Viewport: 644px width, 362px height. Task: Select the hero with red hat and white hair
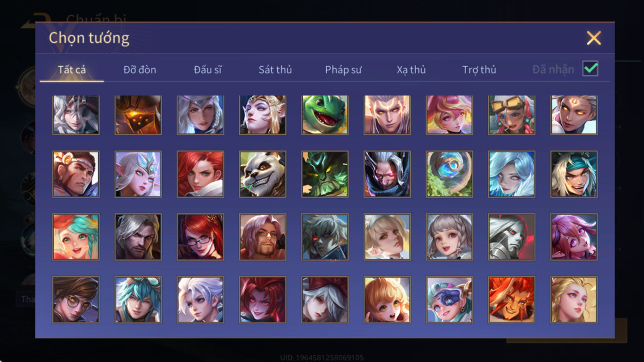tap(325, 300)
